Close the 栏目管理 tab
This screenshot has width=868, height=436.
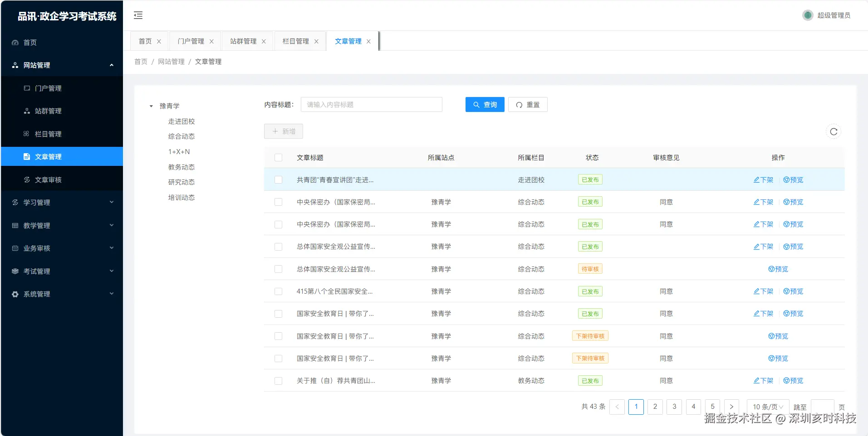(x=316, y=41)
